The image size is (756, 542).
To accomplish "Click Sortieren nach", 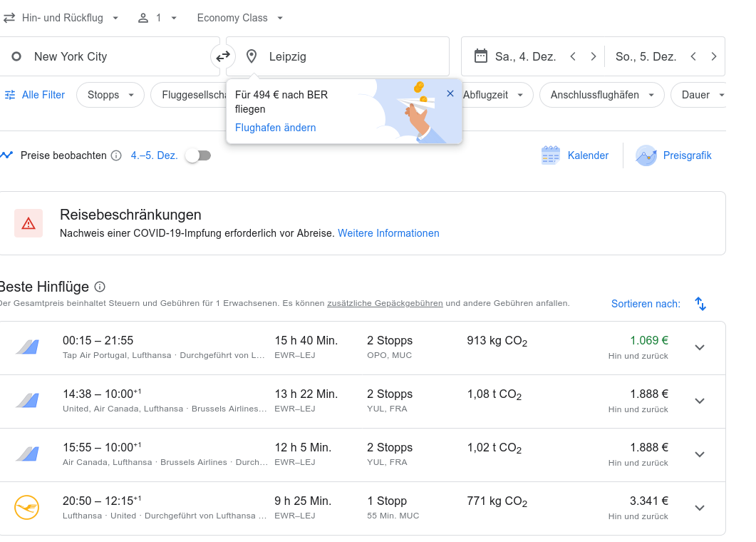I will pyautogui.click(x=646, y=304).
